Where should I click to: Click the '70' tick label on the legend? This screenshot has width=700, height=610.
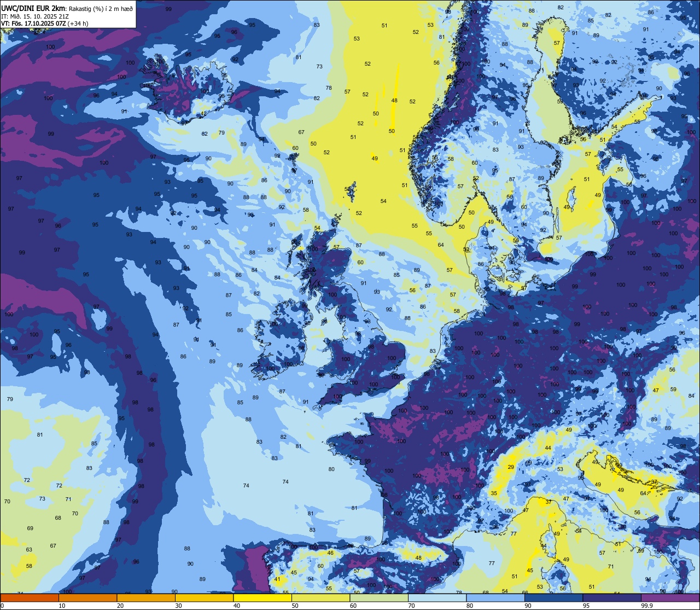[x=411, y=606]
